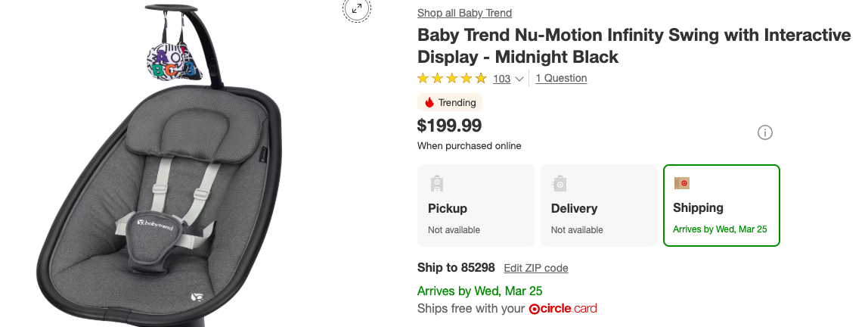
Task: Select the Pickup fulfillment option
Action: click(x=476, y=206)
